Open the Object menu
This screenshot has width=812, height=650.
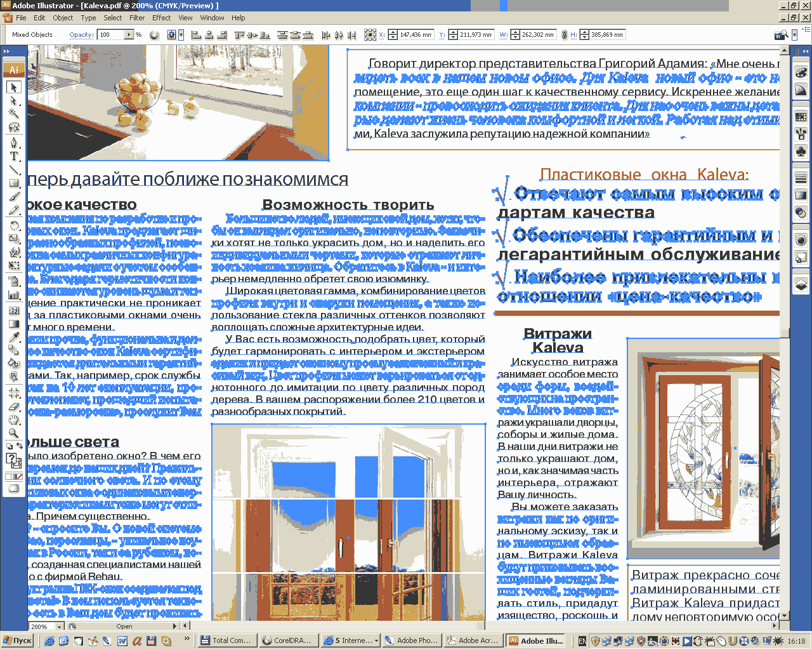(x=63, y=18)
